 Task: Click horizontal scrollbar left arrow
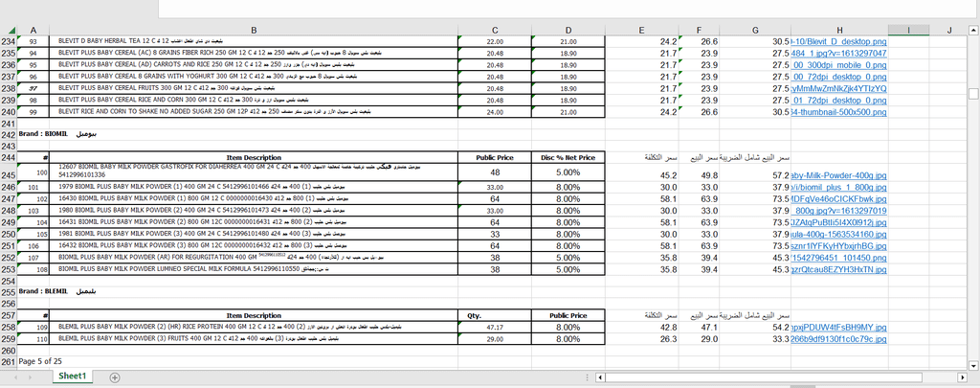(x=600, y=377)
